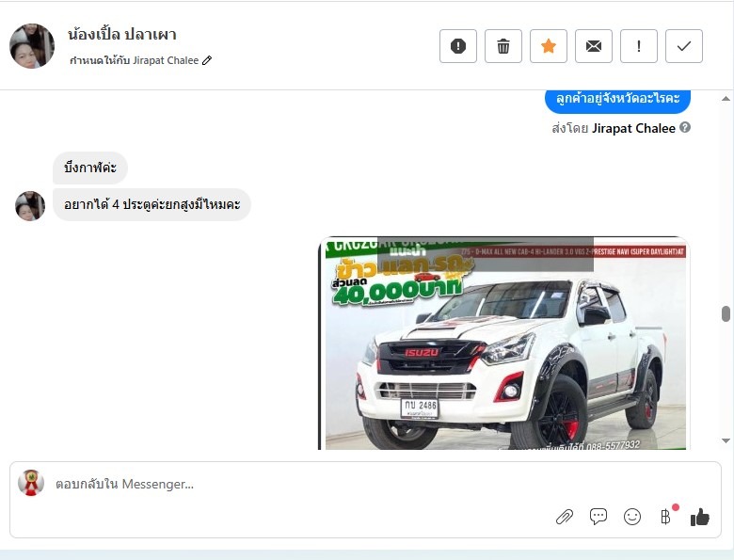Click the assigned-to Jirapat Chalee label
This screenshot has width=734, height=560.
(x=135, y=60)
